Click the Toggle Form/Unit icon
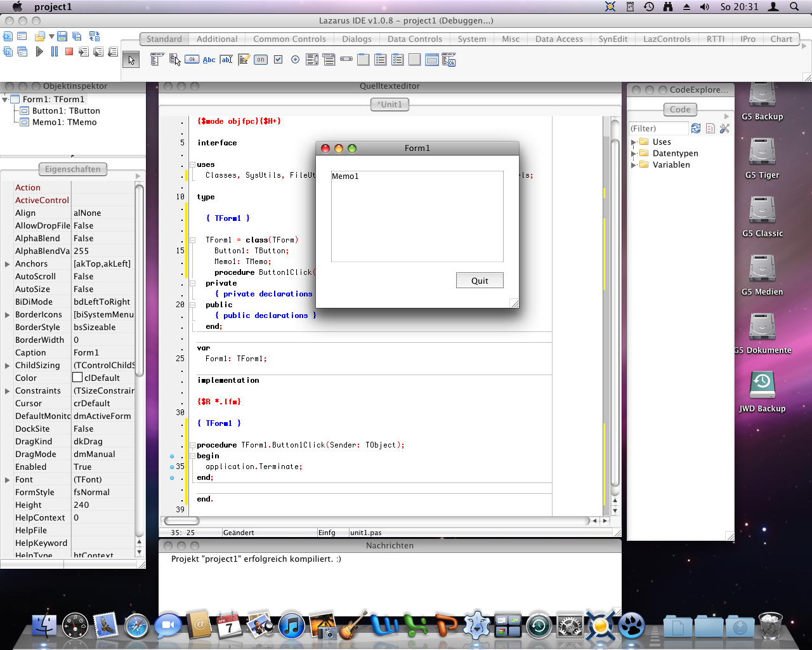Viewport: 812px width, 650px height. (95, 36)
